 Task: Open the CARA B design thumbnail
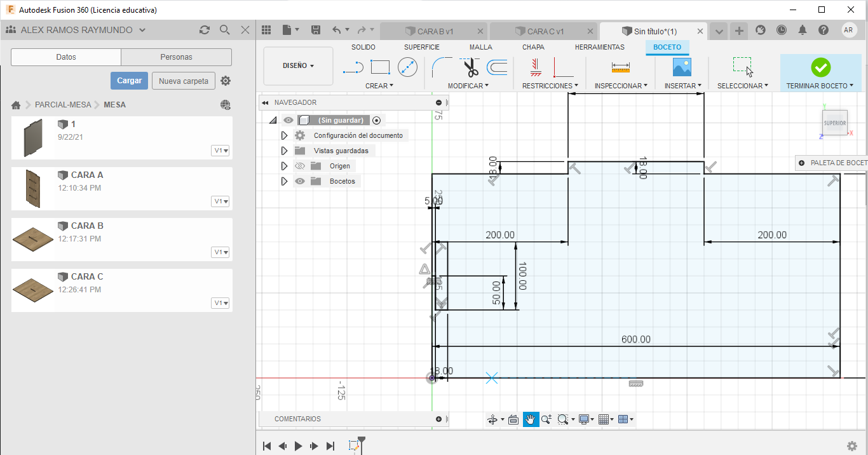point(32,239)
